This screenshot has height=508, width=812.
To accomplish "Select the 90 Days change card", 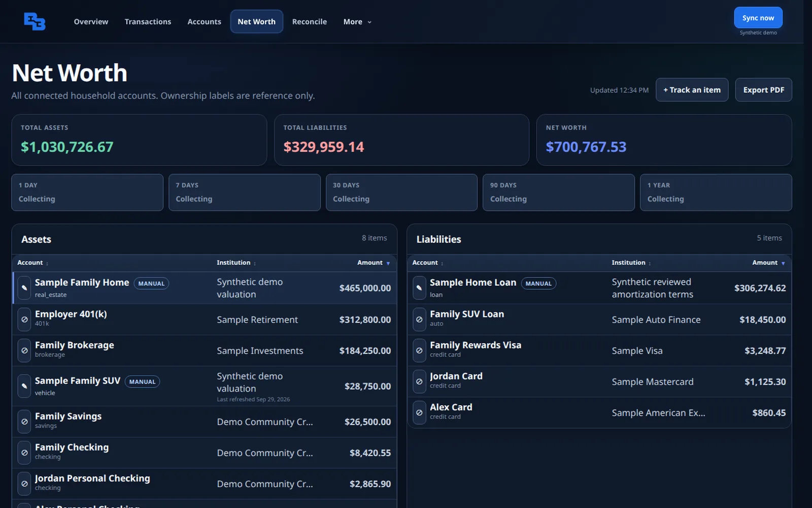I will point(558,193).
